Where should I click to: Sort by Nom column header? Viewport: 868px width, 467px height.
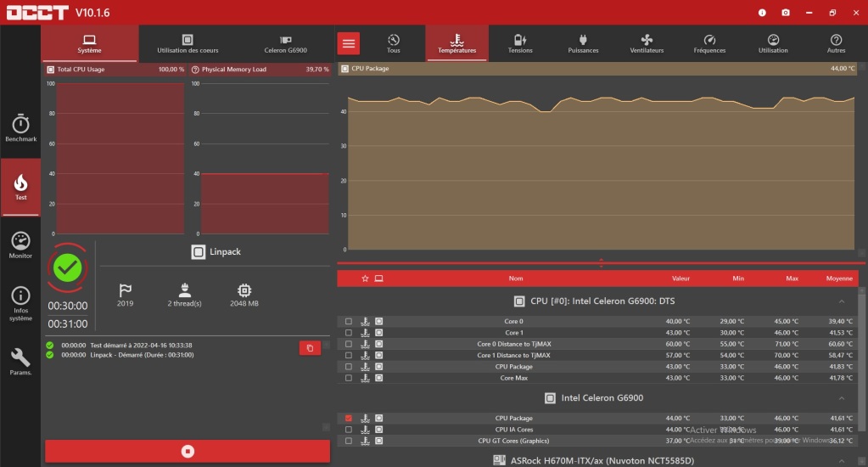(x=515, y=279)
